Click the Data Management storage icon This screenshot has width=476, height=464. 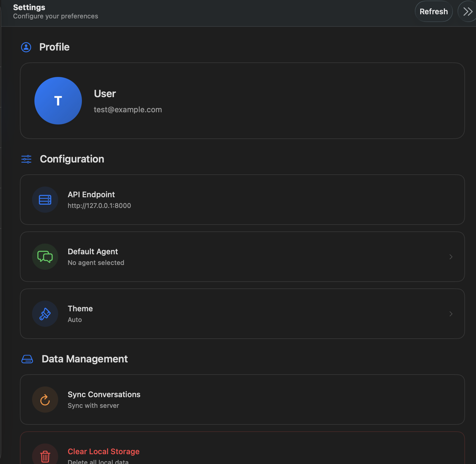[x=27, y=359]
